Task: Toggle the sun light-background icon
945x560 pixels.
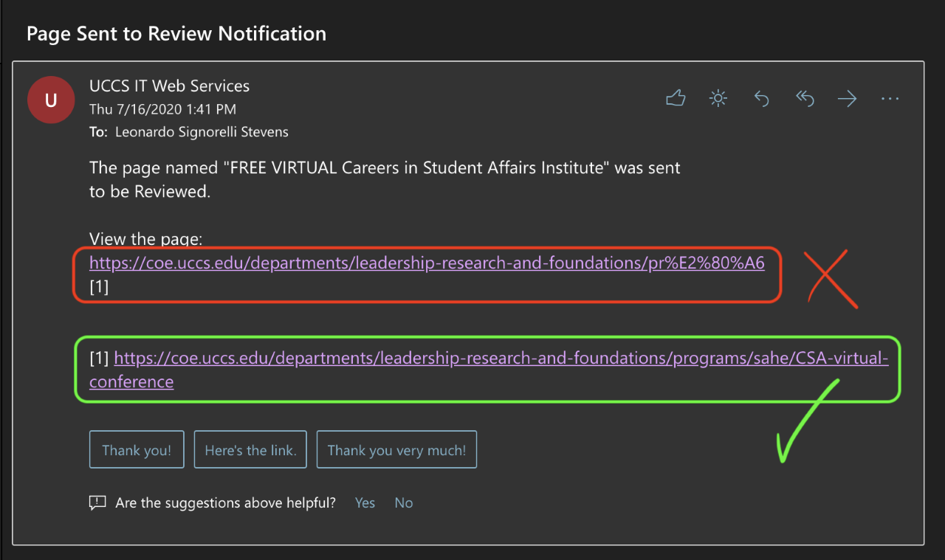Action: pos(718,98)
